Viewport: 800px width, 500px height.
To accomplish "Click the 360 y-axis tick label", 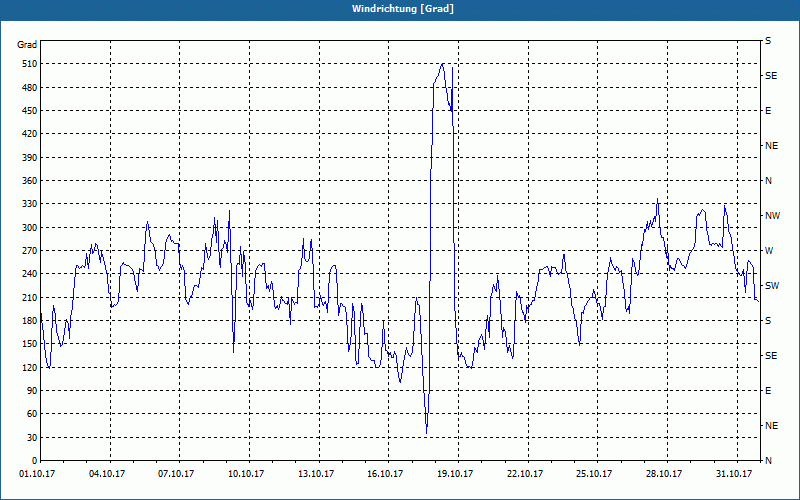I will point(30,181).
